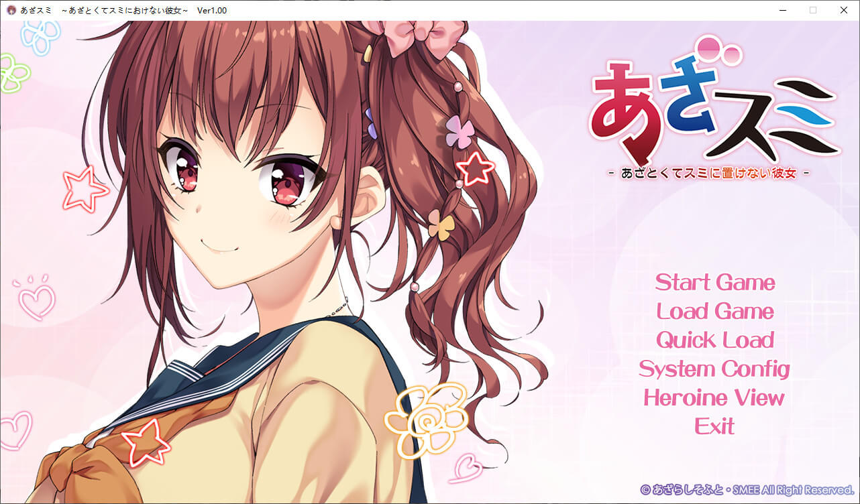Click the orange clover hair clip
This screenshot has height=504, width=860.
441,225
